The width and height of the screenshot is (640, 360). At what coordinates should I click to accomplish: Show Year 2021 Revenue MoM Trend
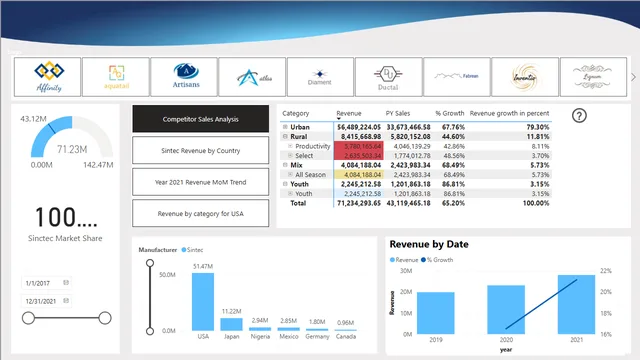pos(200,182)
